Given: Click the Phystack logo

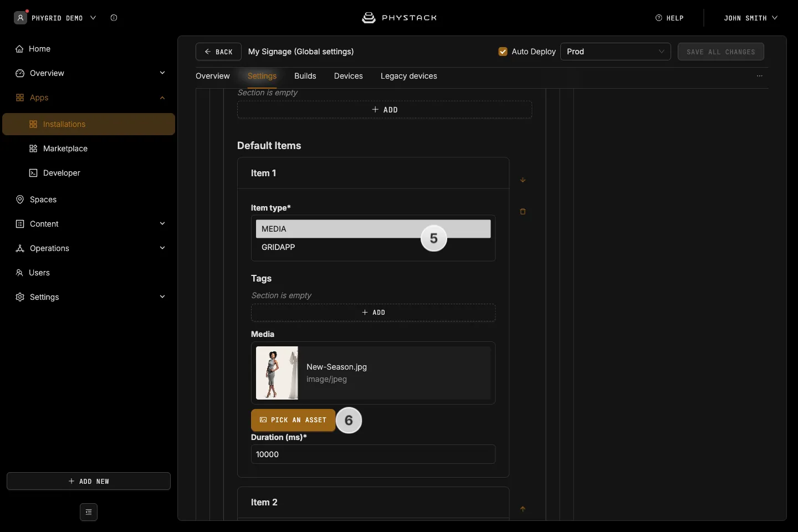Looking at the screenshot, I should pyautogui.click(x=399, y=18).
